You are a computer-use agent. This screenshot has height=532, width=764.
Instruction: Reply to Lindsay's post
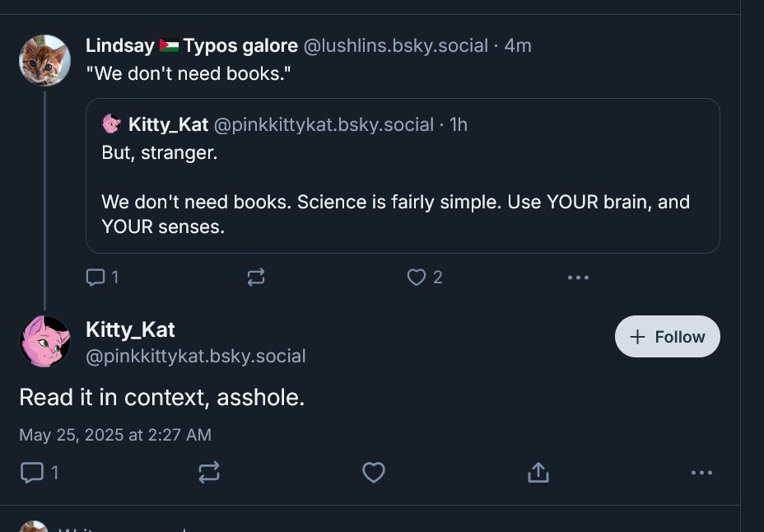coord(95,277)
